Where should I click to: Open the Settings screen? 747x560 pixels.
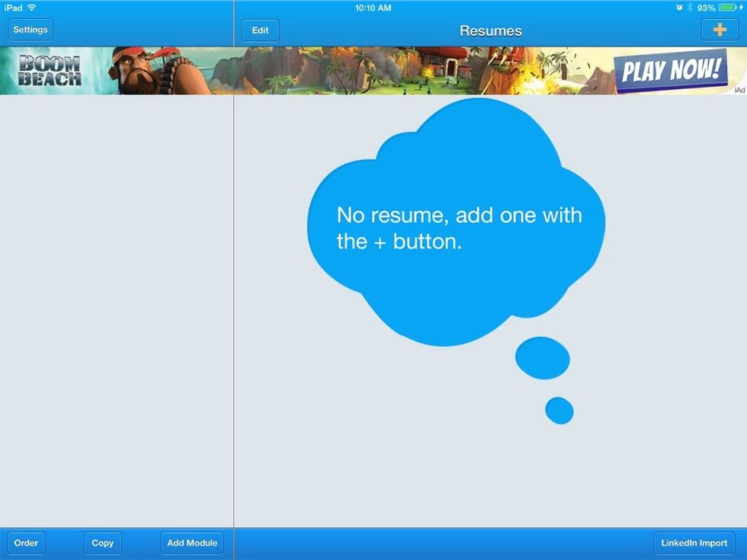click(30, 29)
